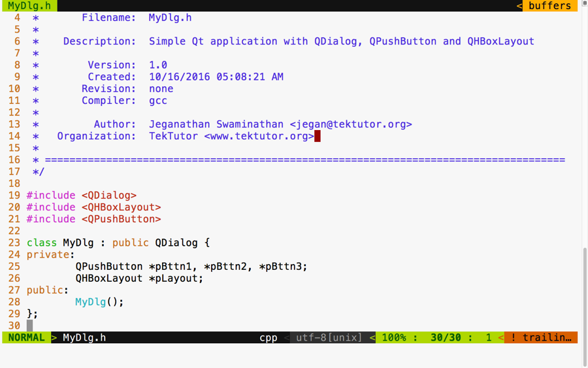Click '#include' on line 19

click(50, 195)
